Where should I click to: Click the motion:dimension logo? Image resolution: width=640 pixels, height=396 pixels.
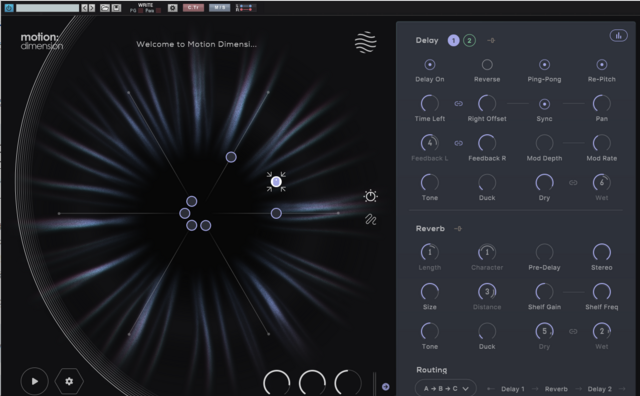click(x=42, y=41)
